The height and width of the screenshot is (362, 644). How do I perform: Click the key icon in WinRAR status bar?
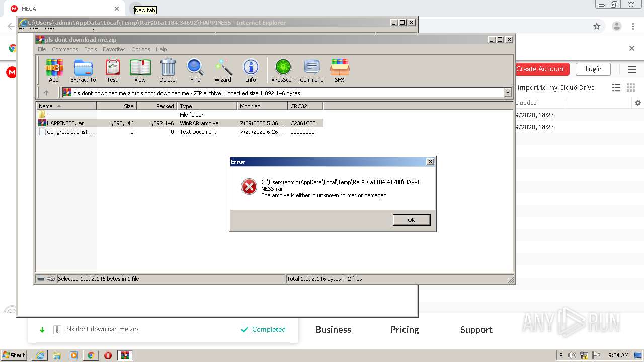click(51, 279)
